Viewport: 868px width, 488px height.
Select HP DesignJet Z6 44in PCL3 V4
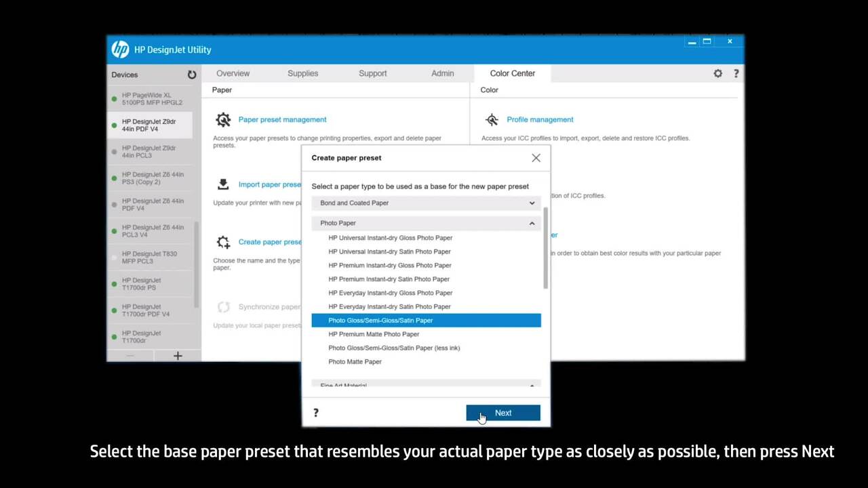[x=150, y=231]
